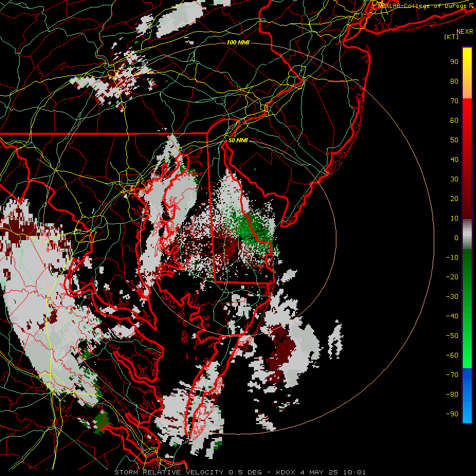Click the 90 value on the velocity scale
The height and width of the screenshot is (476, 476).
[454, 62]
